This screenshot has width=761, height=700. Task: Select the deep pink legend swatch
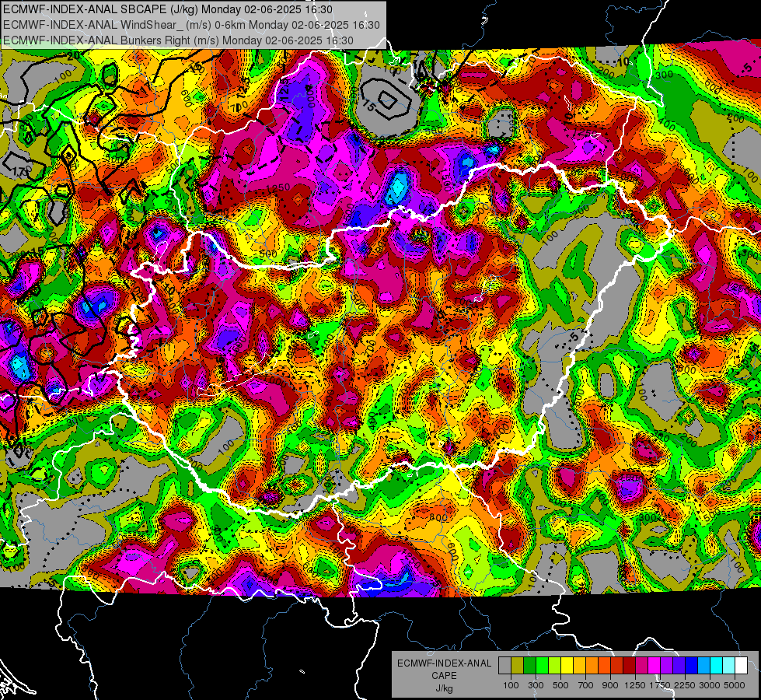pyautogui.click(x=641, y=665)
